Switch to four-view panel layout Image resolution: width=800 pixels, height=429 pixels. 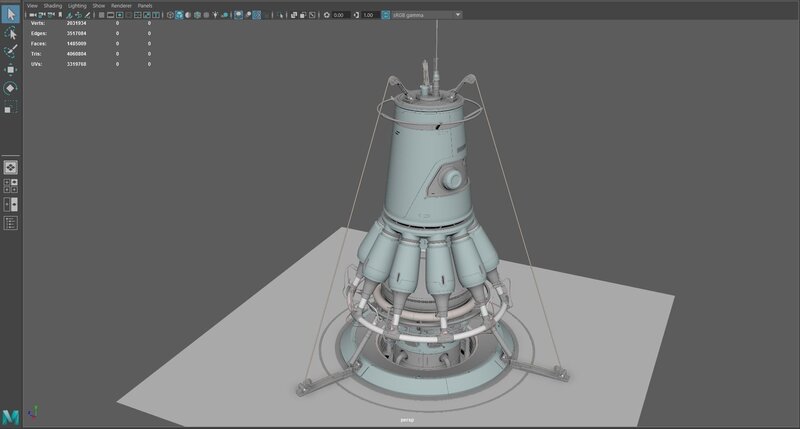tap(11, 186)
